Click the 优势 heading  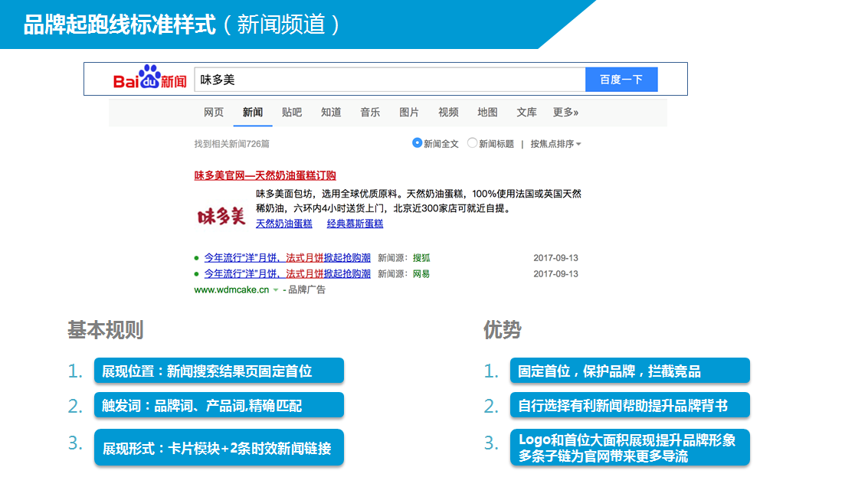(x=502, y=330)
